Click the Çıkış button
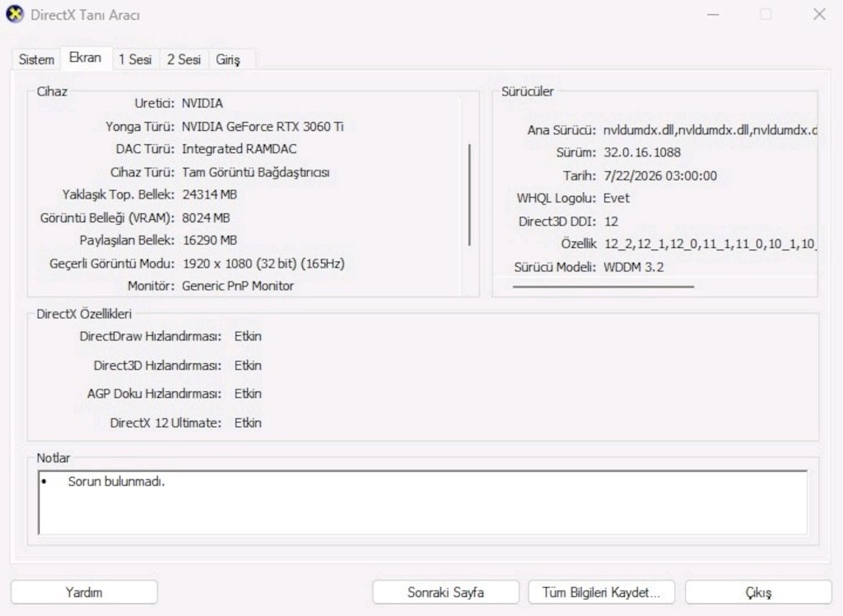This screenshot has height=616, width=843. [758, 592]
